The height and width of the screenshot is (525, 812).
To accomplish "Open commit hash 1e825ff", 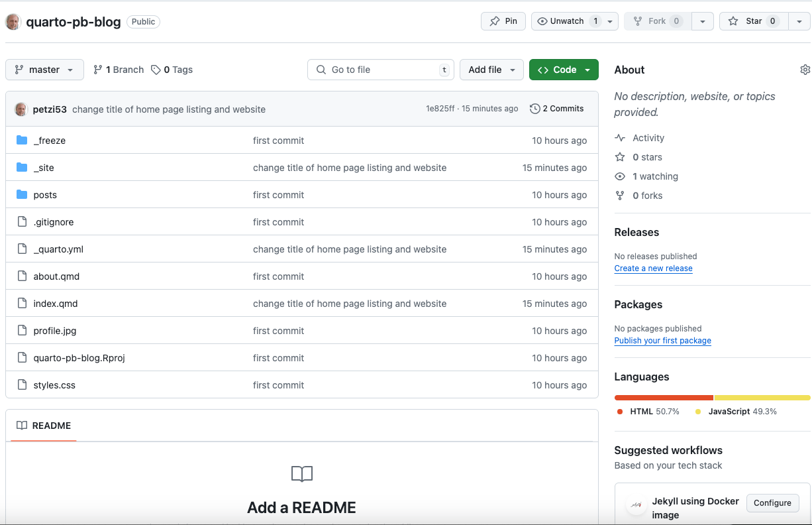I will (440, 109).
